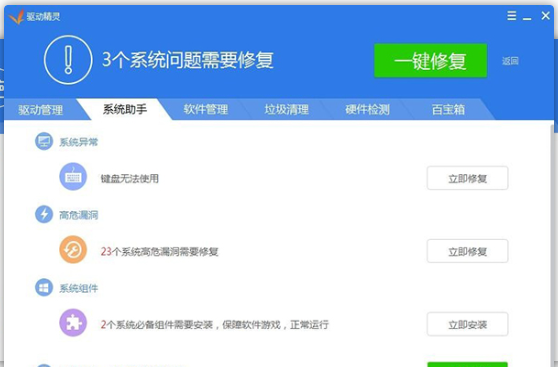Click the text 2个系统必备组件需要安装

coord(157,325)
